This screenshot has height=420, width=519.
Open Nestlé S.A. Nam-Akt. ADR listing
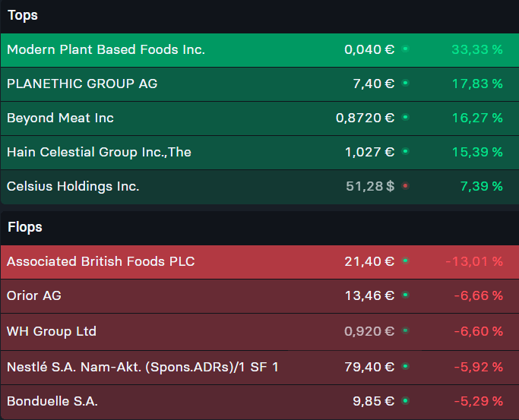pos(143,367)
